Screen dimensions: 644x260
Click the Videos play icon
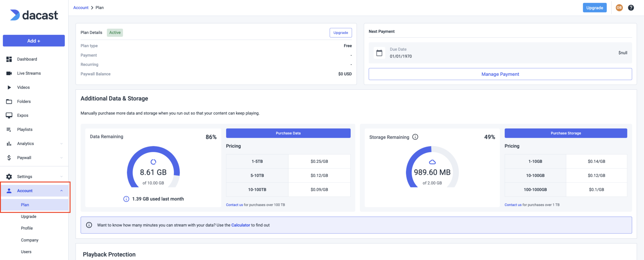tap(9, 87)
